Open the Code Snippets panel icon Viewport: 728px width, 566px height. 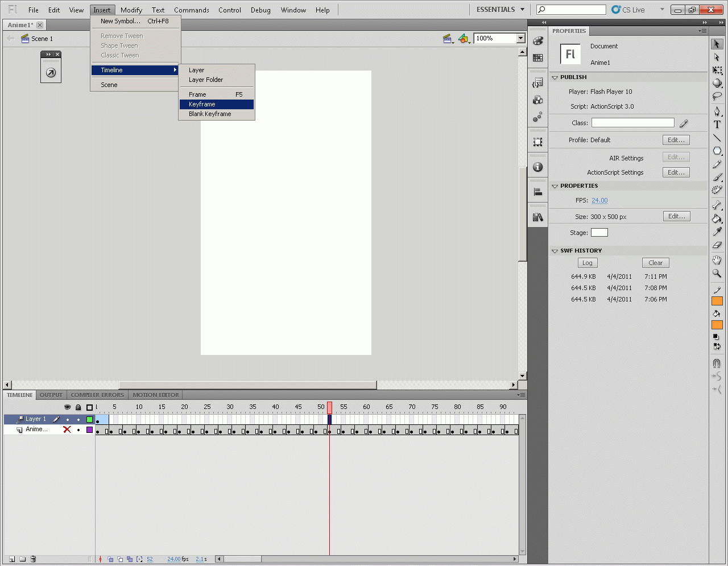click(537, 83)
